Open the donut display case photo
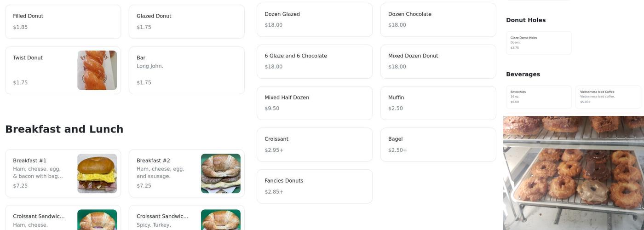The width and height of the screenshot is (644, 230). [x=573, y=172]
